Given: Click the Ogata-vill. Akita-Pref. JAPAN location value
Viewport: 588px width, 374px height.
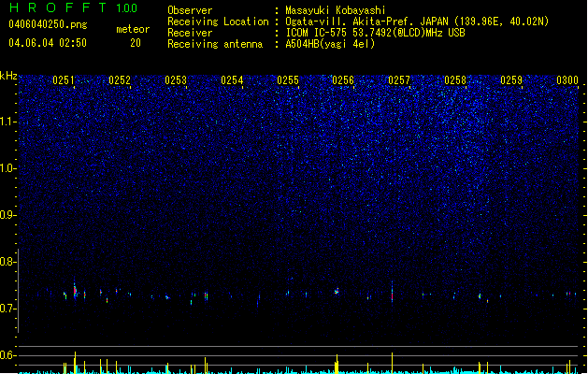Looking at the screenshot, I should (x=417, y=22).
